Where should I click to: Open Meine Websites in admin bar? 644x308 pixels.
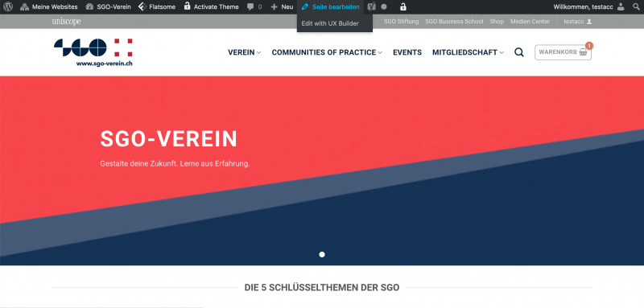pos(49,6)
